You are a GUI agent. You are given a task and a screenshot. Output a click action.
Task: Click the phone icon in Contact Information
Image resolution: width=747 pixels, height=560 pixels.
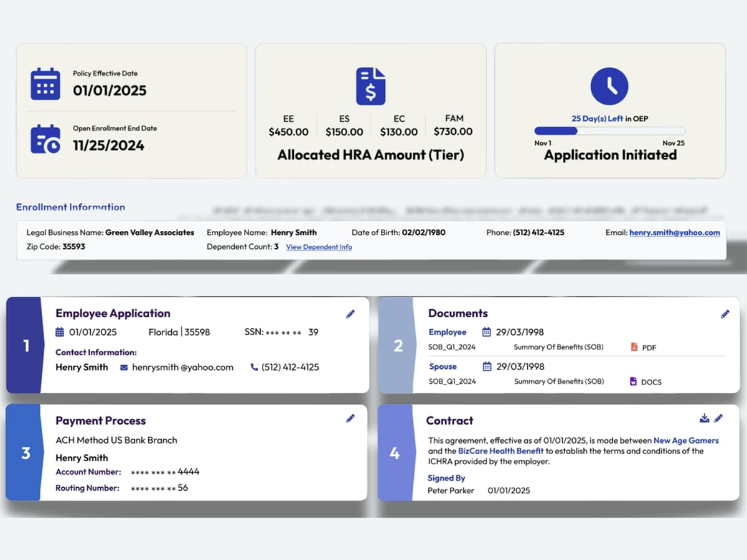tap(254, 367)
